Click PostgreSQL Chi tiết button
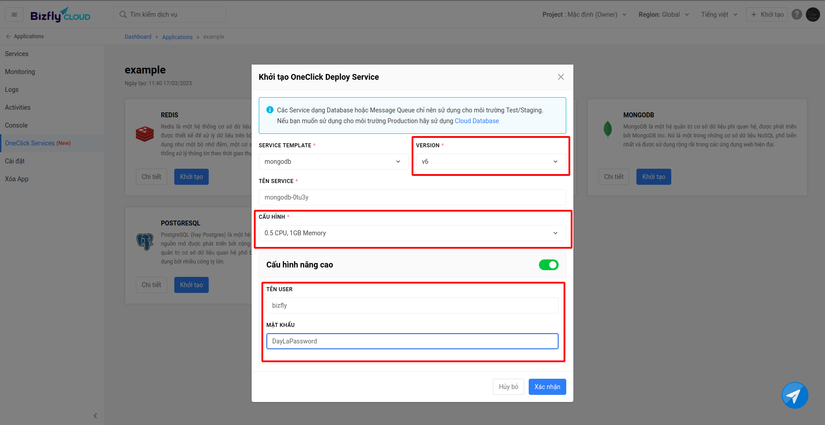 151,285
